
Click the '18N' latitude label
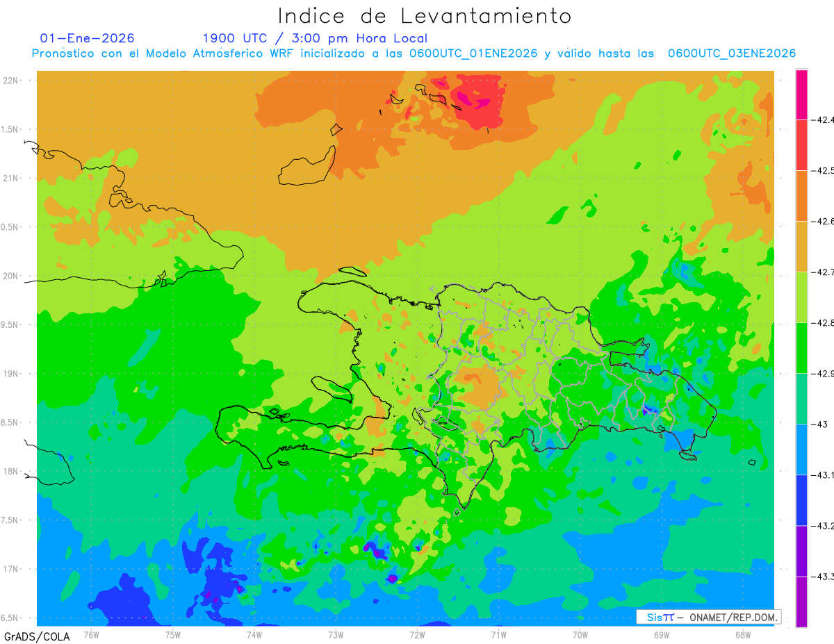10,471
